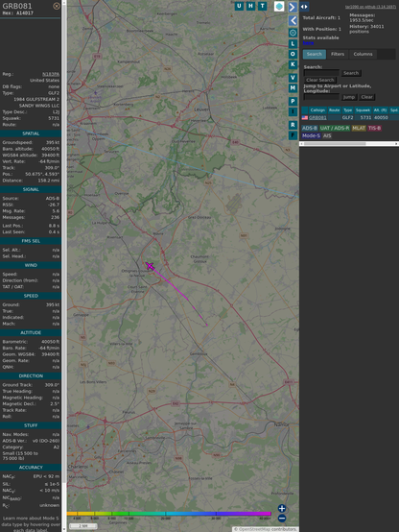Click the left chevron sidebar button

tap(293, 20)
